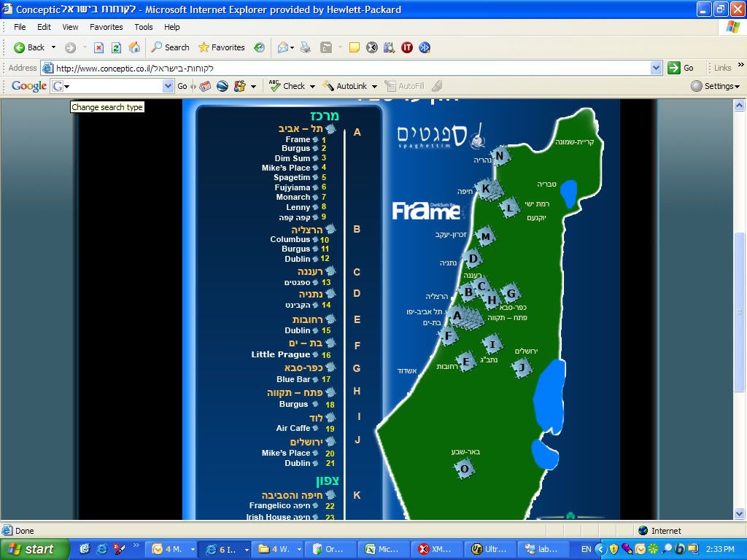Go to the Home page
This screenshot has width=747, height=560.
(x=134, y=47)
